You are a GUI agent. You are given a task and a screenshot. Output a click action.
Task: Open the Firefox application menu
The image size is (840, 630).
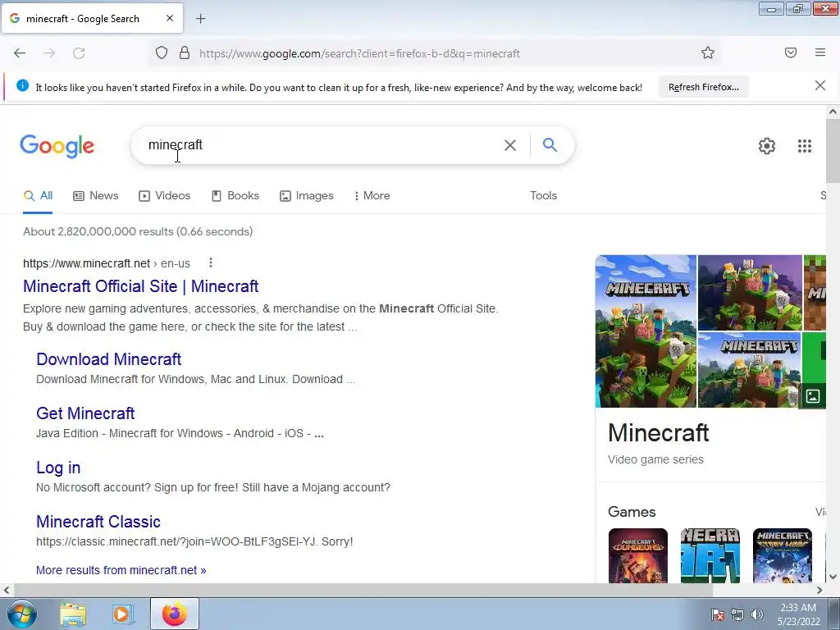(x=820, y=52)
